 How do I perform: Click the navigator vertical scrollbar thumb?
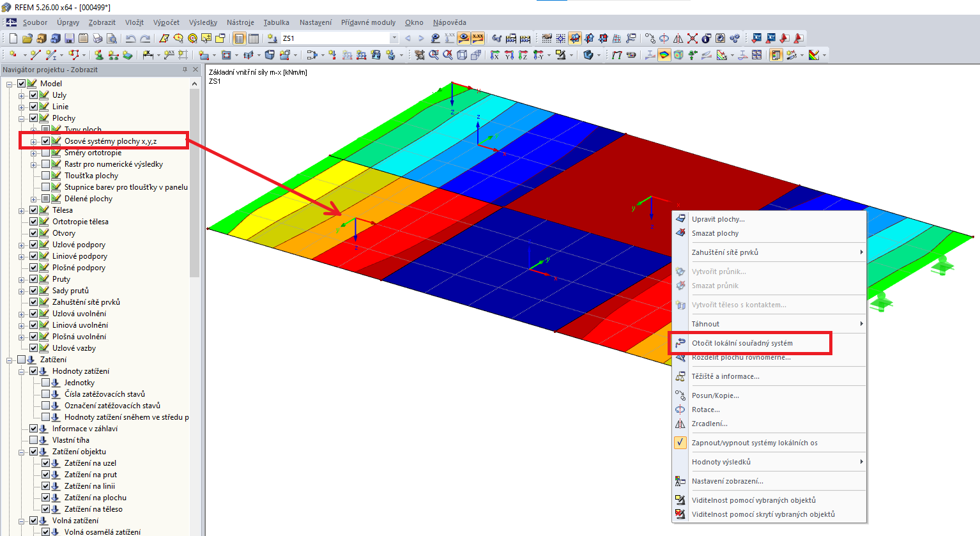coord(195,182)
